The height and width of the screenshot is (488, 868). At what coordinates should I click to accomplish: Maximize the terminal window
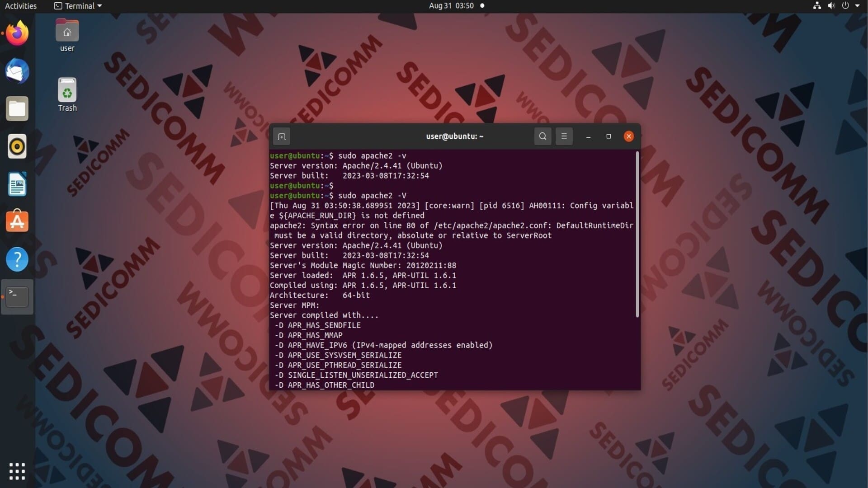(609, 136)
